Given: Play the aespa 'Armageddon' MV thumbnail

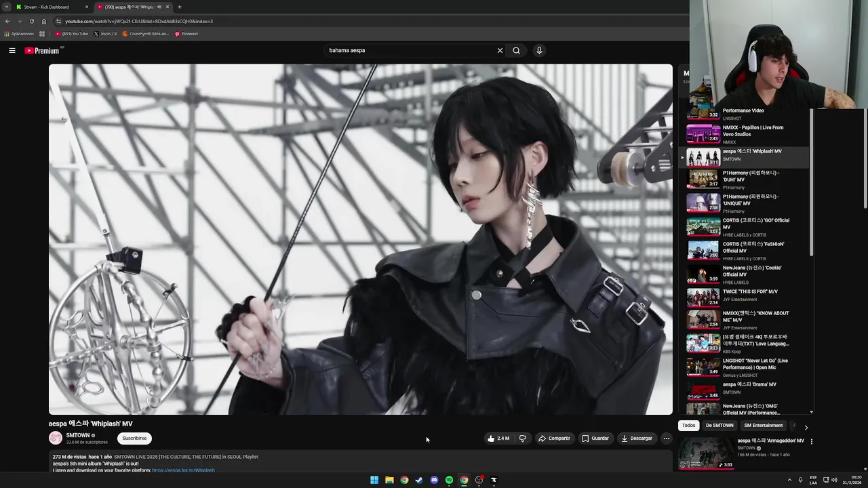Looking at the screenshot, I should (x=706, y=453).
